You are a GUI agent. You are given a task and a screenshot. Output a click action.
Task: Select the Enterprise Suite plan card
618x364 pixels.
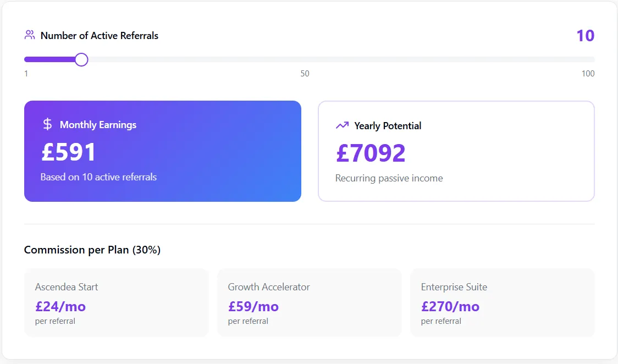[x=502, y=302]
